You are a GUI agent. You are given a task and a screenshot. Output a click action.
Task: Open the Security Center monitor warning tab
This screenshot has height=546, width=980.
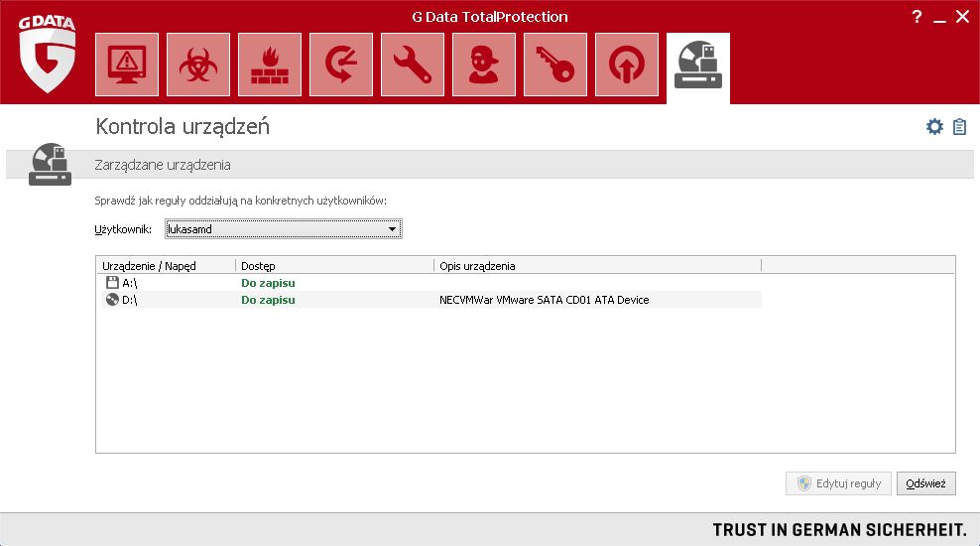[127, 65]
